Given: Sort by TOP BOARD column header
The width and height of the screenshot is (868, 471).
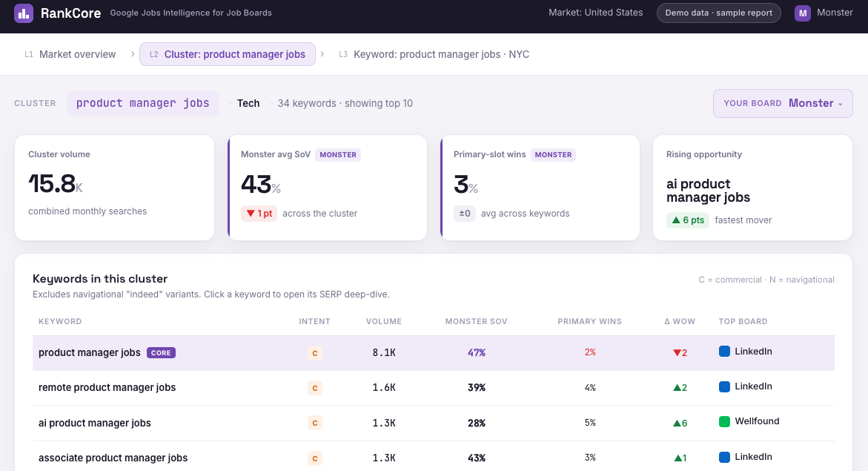Looking at the screenshot, I should pos(743,321).
